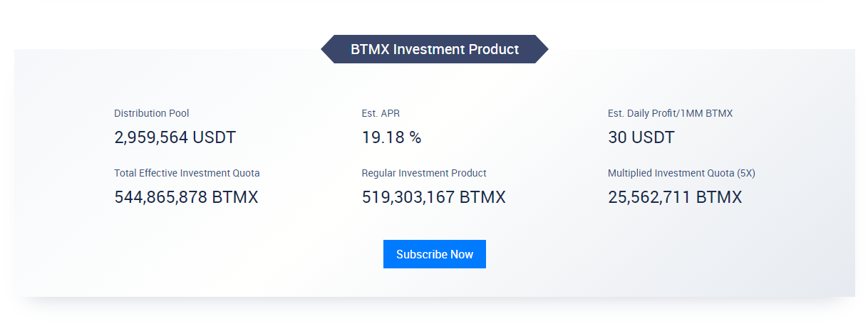This screenshot has height=331, width=868.
Task: Select the 544,865,878 BTMX value
Action: (186, 197)
